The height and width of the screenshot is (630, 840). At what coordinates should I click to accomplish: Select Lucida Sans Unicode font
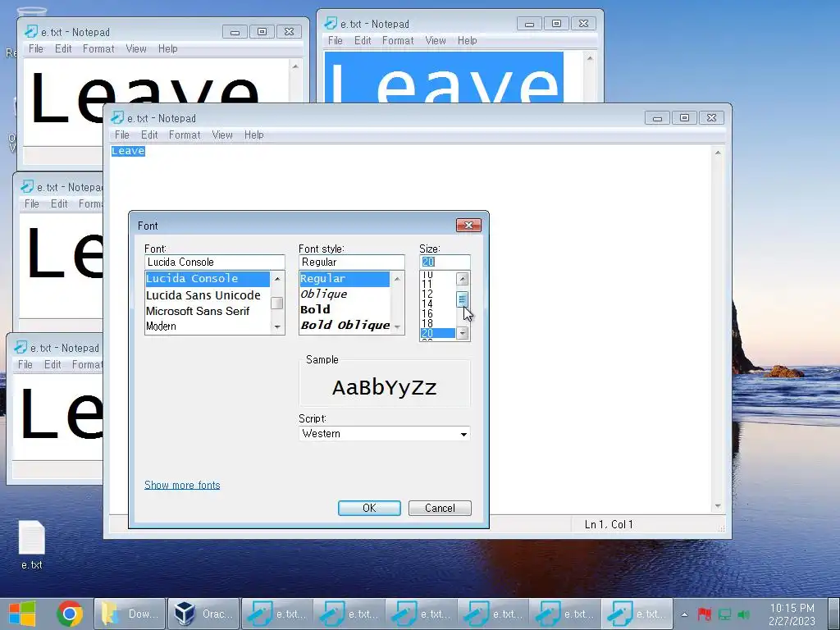click(x=203, y=295)
